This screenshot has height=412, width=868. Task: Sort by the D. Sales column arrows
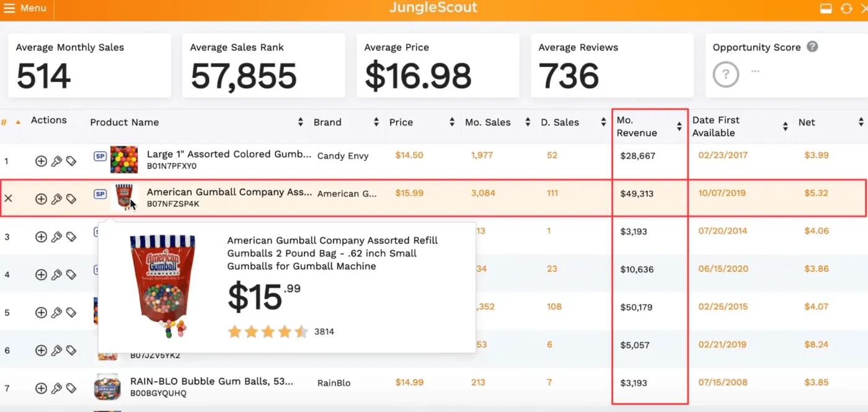[603, 122]
